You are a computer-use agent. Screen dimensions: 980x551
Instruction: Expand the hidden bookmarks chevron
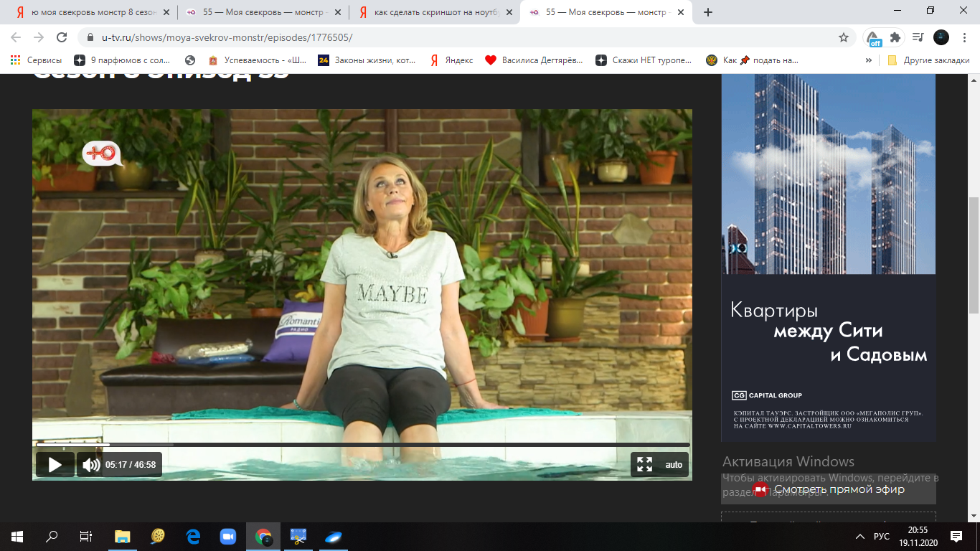click(x=869, y=60)
